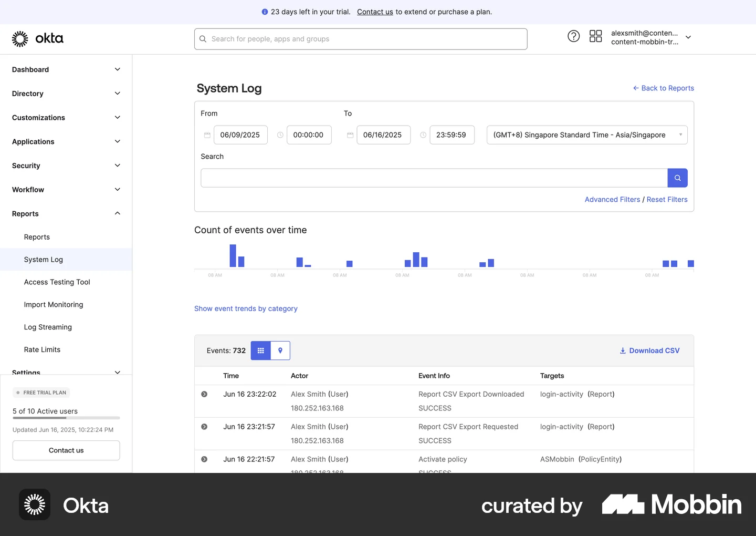The image size is (756, 536).
Task: Expand event row Jun 16 22:21:57
Action: click(204, 459)
